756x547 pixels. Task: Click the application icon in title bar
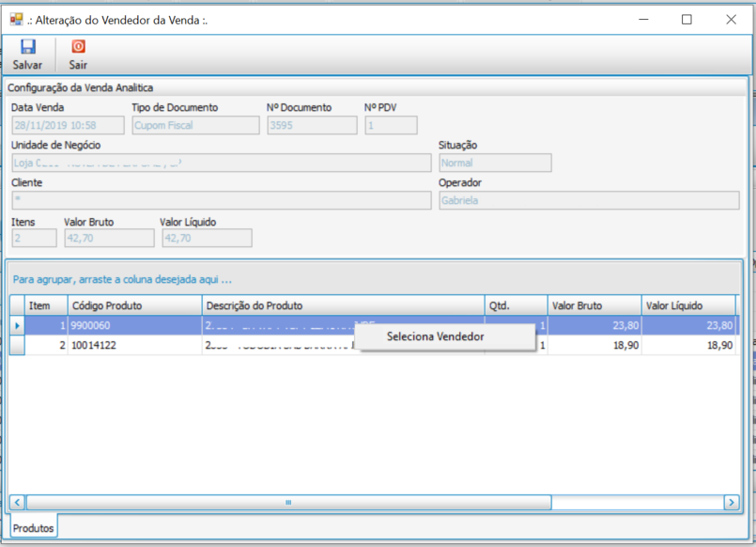point(16,20)
